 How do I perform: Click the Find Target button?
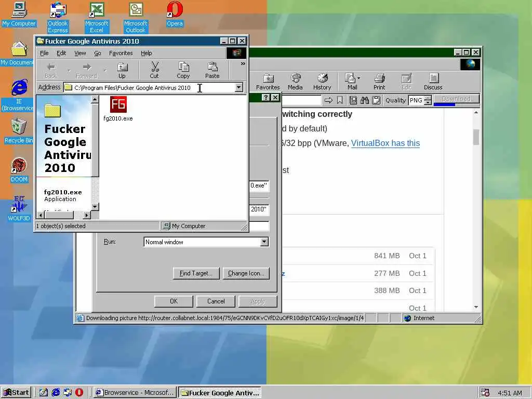tap(196, 273)
